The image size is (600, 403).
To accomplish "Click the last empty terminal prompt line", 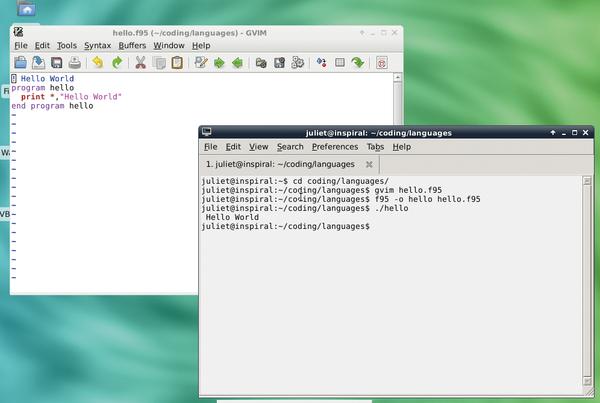I will [x=285, y=226].
